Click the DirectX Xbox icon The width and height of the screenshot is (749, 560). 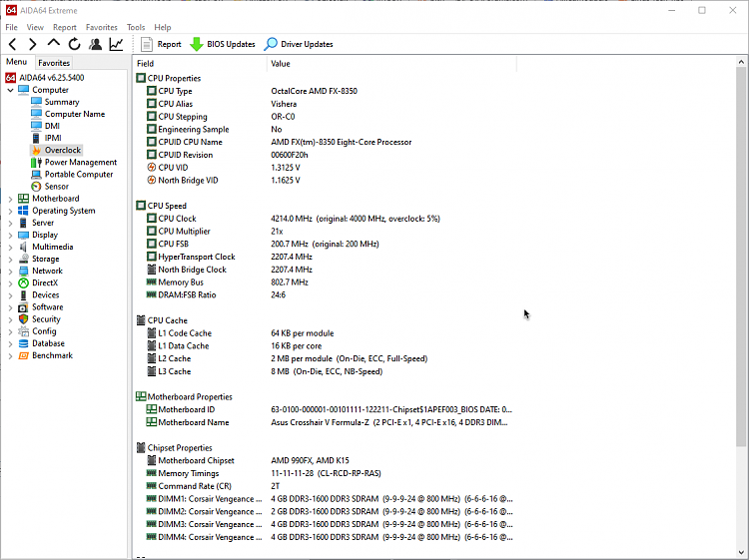point(23,283)
